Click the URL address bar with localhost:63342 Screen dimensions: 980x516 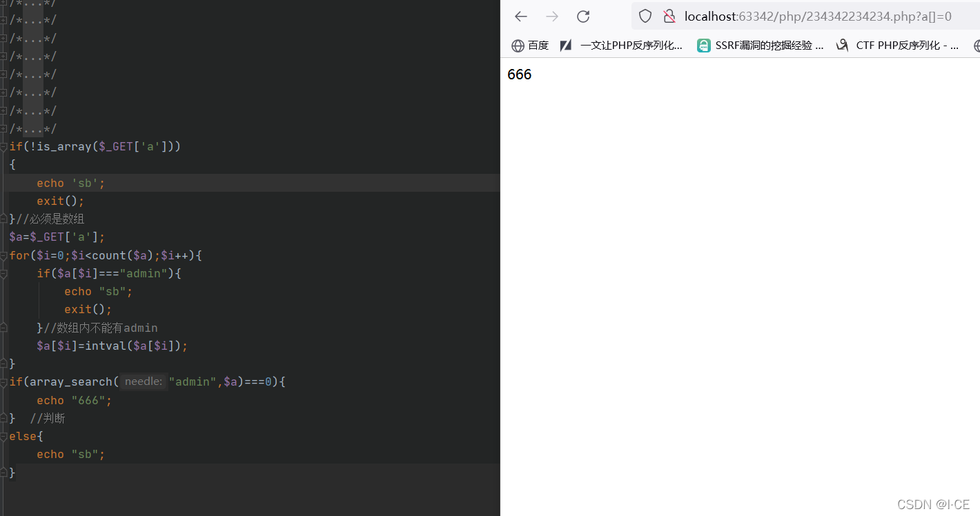(805, 17)
